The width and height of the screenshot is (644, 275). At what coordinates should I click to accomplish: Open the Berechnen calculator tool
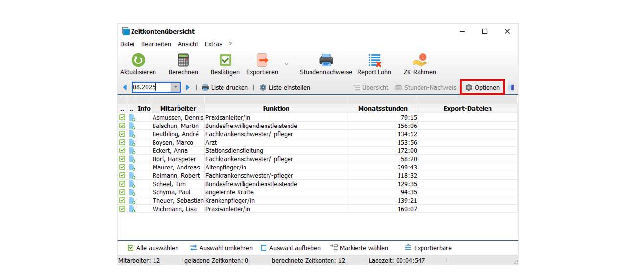coord(183,61)
